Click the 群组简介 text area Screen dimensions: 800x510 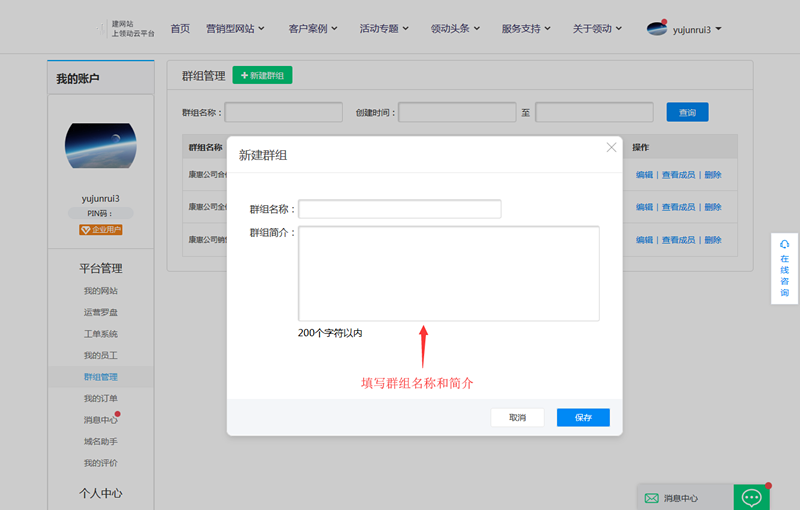coord(448,273)
